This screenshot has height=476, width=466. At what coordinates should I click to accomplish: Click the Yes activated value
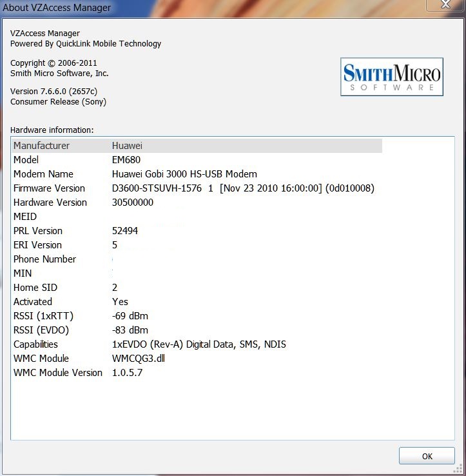120,302
